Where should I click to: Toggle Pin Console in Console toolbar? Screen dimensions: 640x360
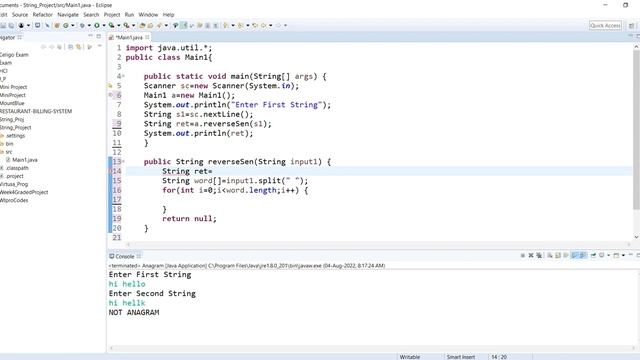pyautogui.click(x=593, y=256)
